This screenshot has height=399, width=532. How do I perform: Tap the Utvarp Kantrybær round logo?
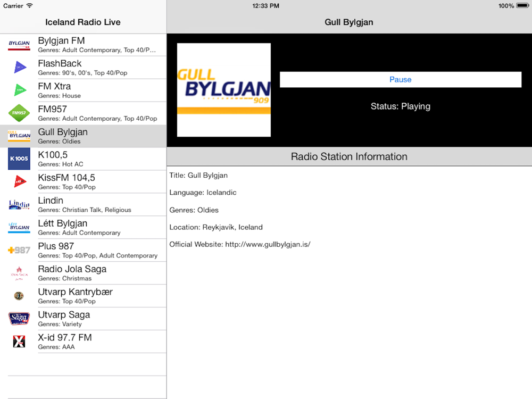click(x=19, y=296)
